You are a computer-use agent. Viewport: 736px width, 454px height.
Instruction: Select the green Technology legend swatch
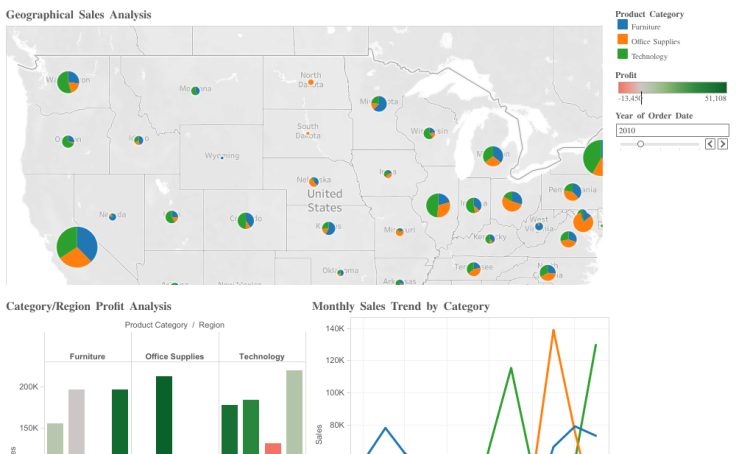622,55
